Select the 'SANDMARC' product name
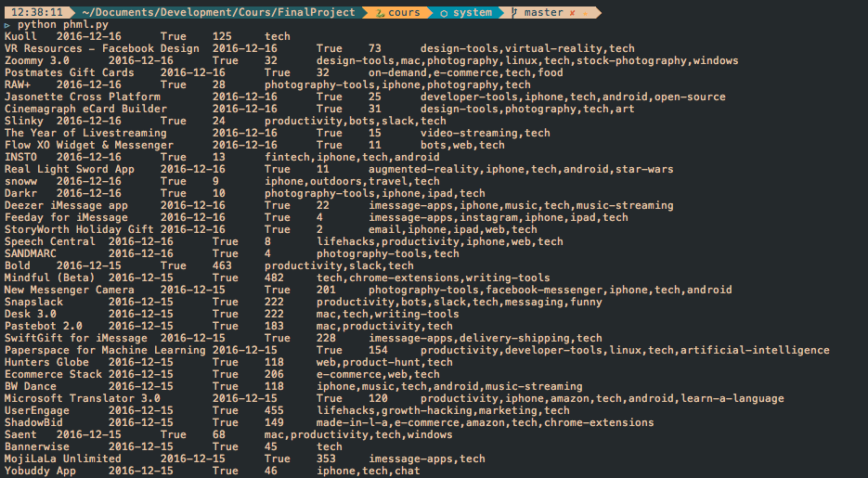This screenshot has height=478, width=868. point(31,254)
